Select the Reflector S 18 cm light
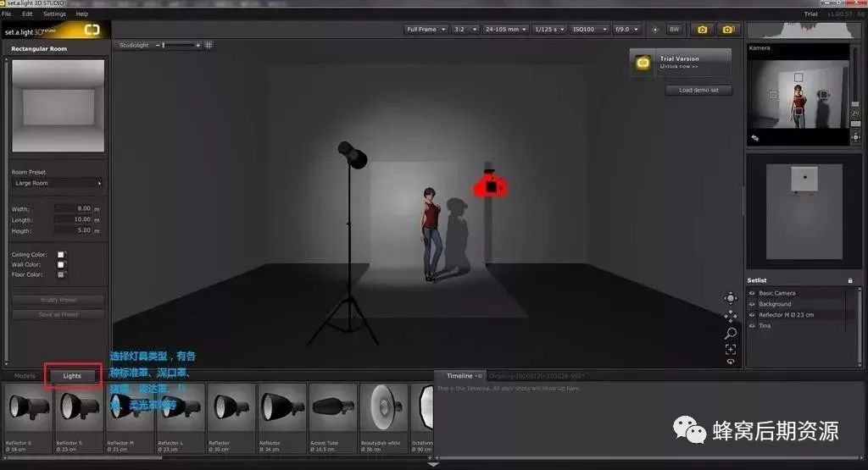The image size is (868, 470). 28,418
